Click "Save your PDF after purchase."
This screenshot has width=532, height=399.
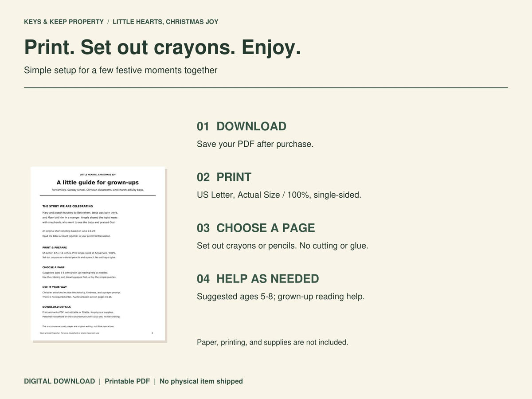pyautogui.click(x=255, y=144)
